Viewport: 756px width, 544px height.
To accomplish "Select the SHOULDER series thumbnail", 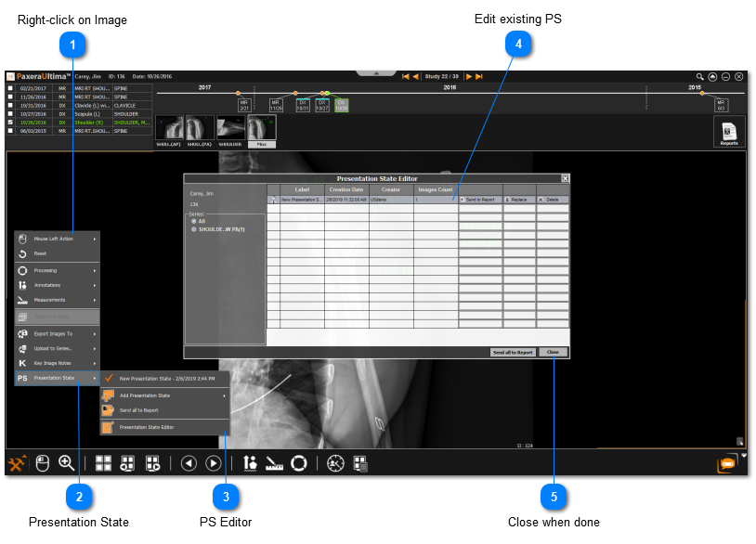I will coord(230,129).
